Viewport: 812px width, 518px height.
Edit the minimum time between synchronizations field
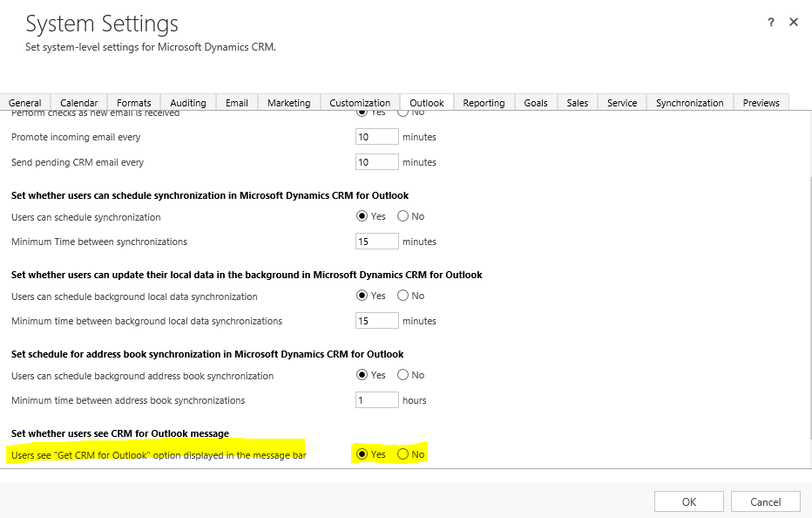pyautogui.click(x=376, y=241)
